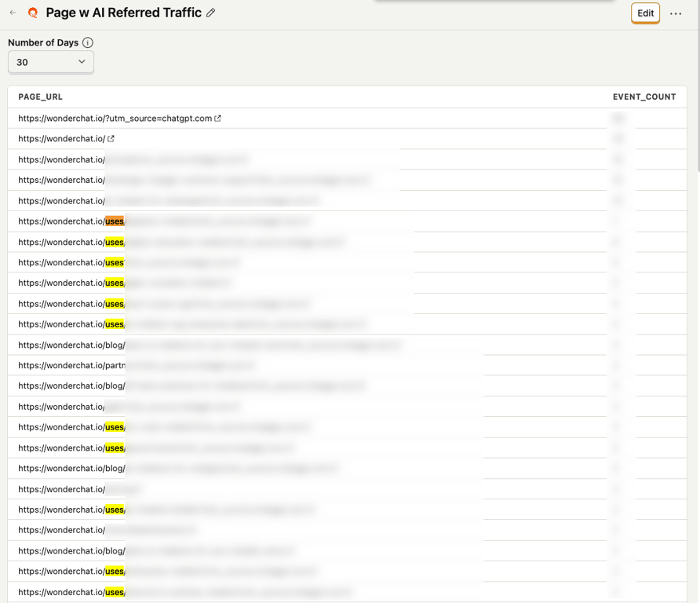Select the https://wonderchat.io/partn row
This screenshot has width=700, height=603.
[347, 365]
